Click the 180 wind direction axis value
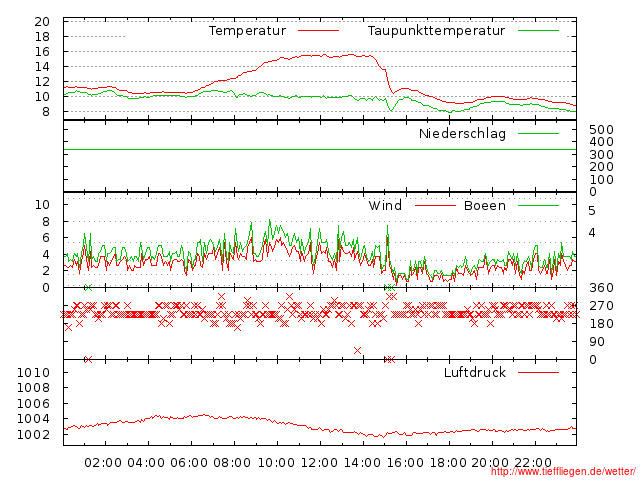 601,324
